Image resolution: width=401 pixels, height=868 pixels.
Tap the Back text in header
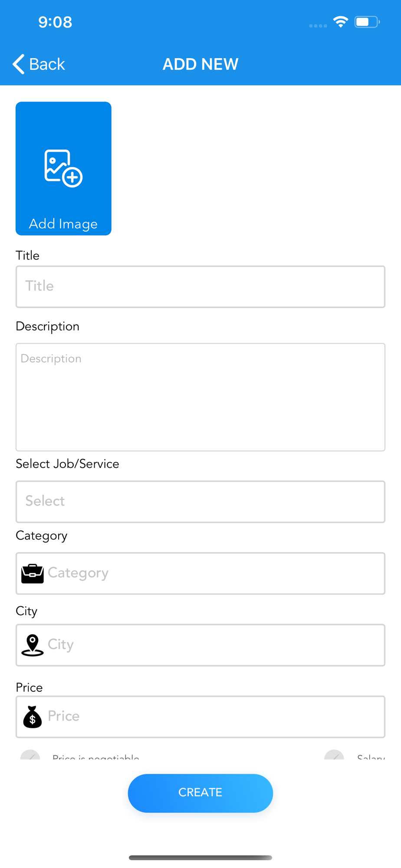[47, 64]
